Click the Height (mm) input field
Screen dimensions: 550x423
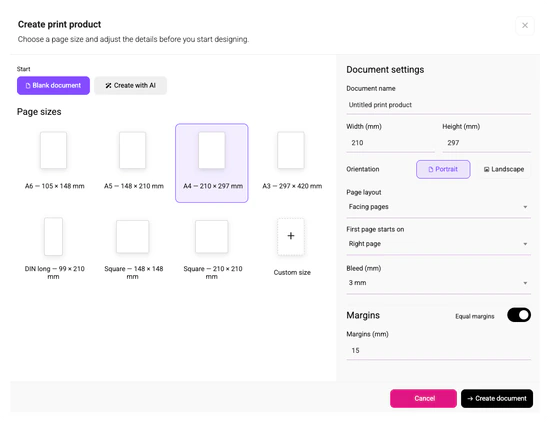tap(487, 143)
